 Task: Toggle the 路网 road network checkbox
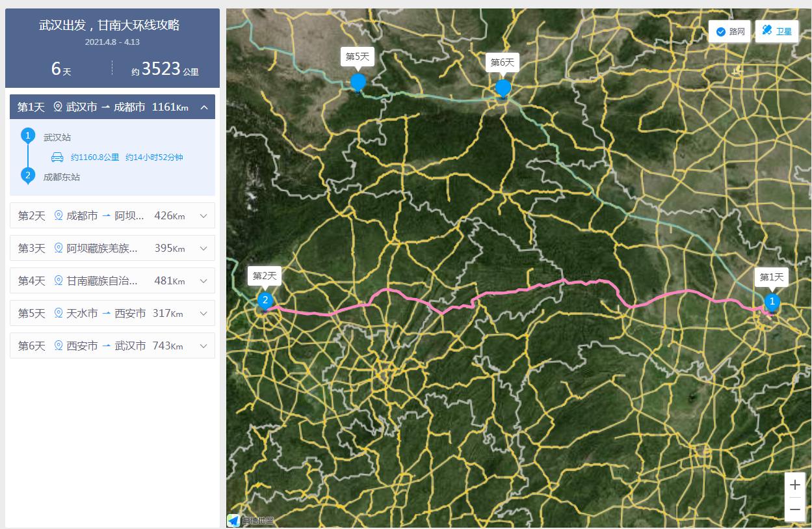click(730, 32)
